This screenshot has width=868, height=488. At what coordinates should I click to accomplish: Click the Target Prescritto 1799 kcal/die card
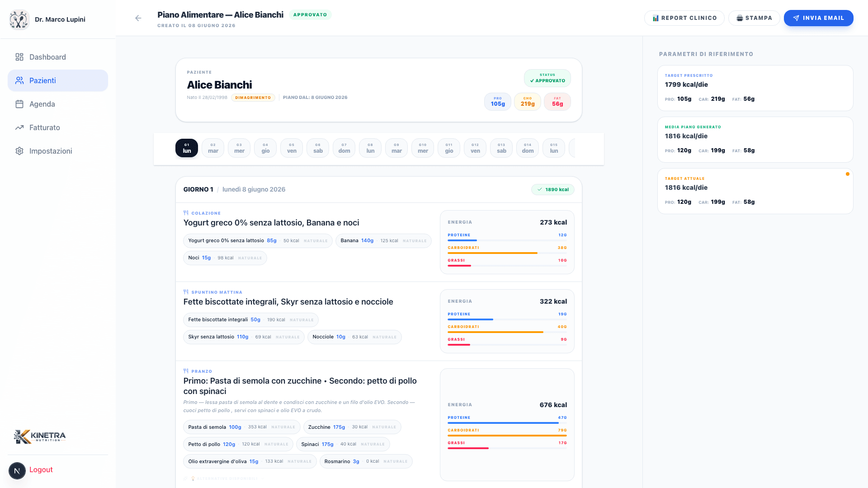755,88
